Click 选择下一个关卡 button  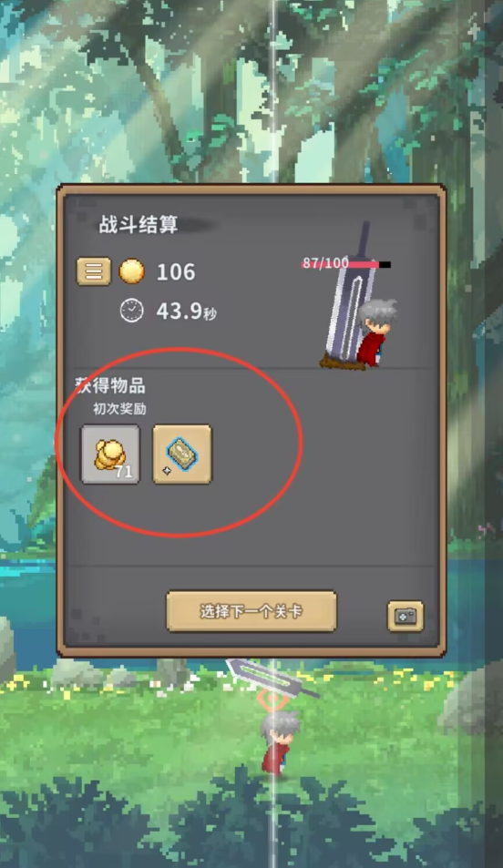(x=251, y=611)
